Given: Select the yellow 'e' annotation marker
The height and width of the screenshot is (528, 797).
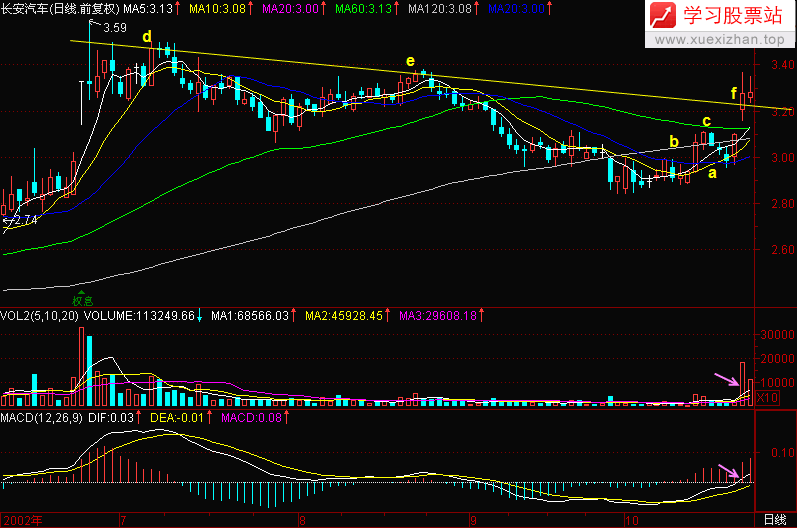Looking at the screenshot, I should click(x=410, y=62).
